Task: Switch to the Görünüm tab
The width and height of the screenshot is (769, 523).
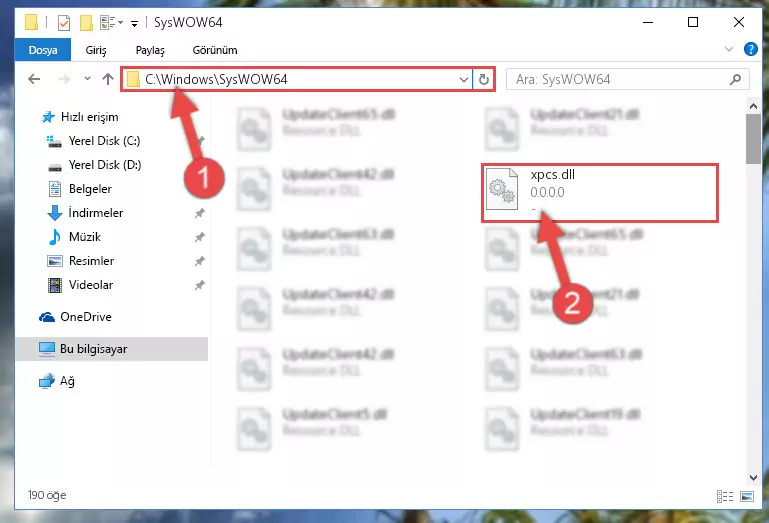Action: [215, 50]
